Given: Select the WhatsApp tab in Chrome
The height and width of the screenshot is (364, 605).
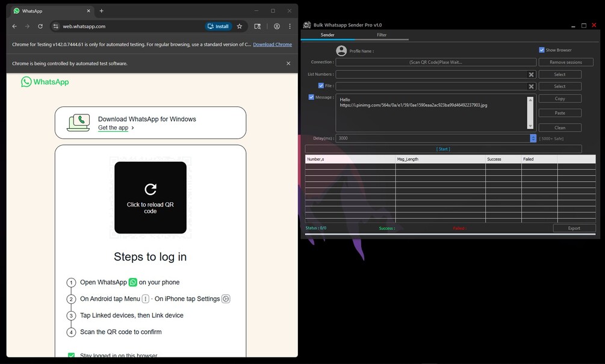Looking at the screenshot, I should (52, 11).
